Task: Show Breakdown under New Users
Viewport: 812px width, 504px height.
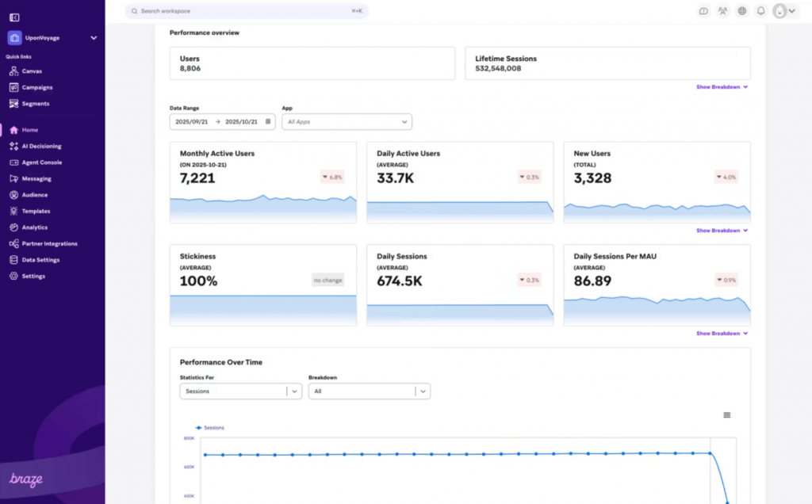Action: tap(720, 231)
